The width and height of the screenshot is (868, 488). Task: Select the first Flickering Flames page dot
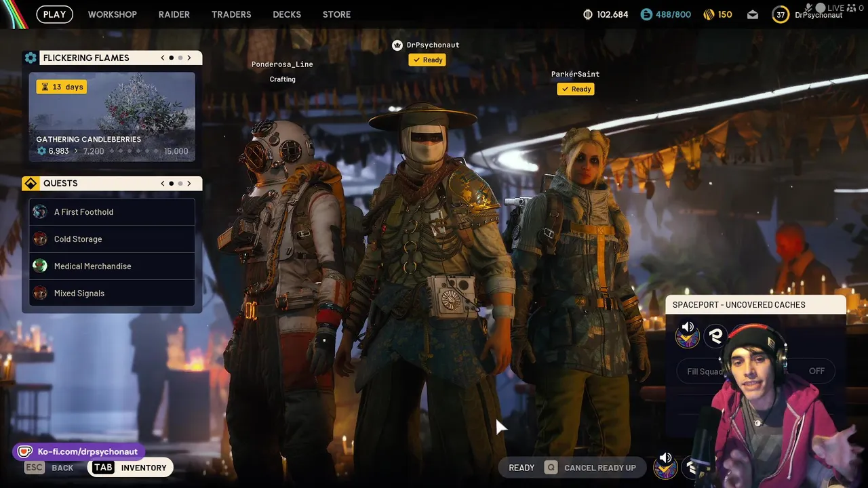(x=171, y=58)
